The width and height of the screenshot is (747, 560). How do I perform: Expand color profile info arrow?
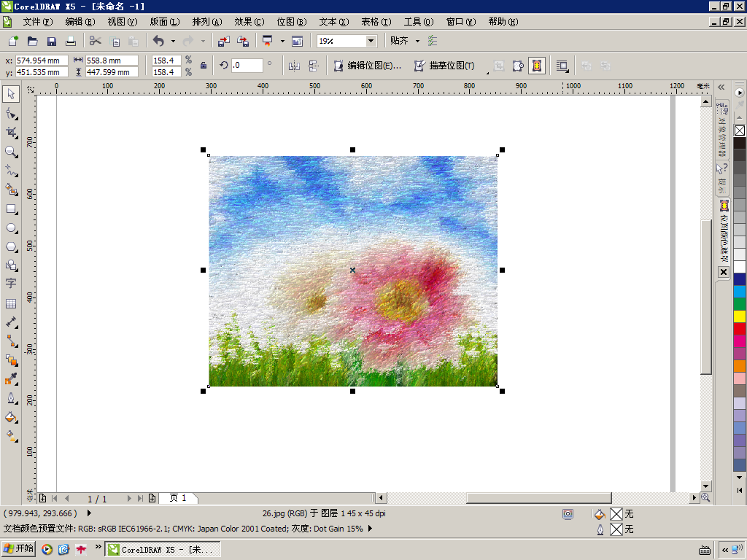(x=370, y=529)
